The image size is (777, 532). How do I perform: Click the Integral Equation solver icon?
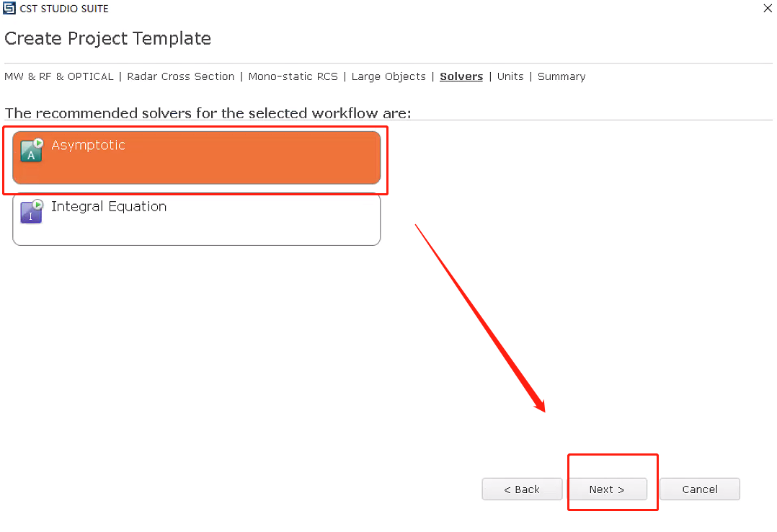click(32, 212)
